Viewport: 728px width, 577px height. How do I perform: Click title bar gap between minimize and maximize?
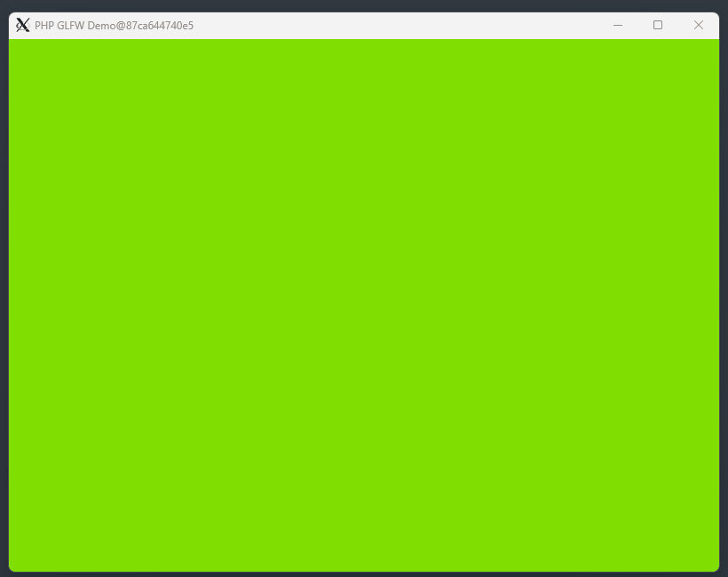click(x=637, y=26)
